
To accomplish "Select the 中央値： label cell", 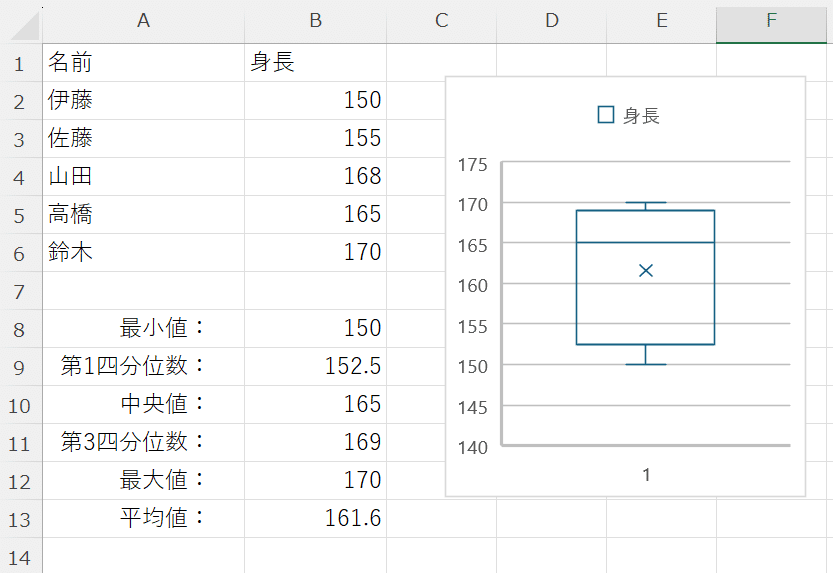I will (x=143, y=405).
